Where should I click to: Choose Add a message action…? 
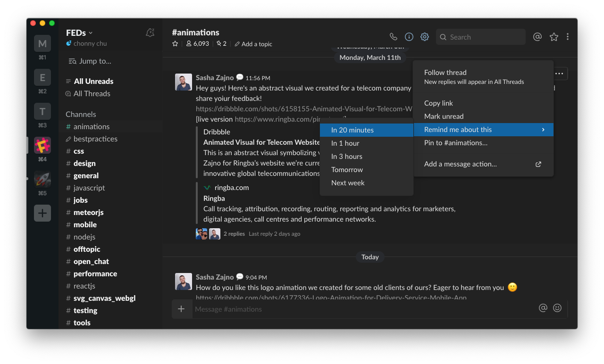483,164
